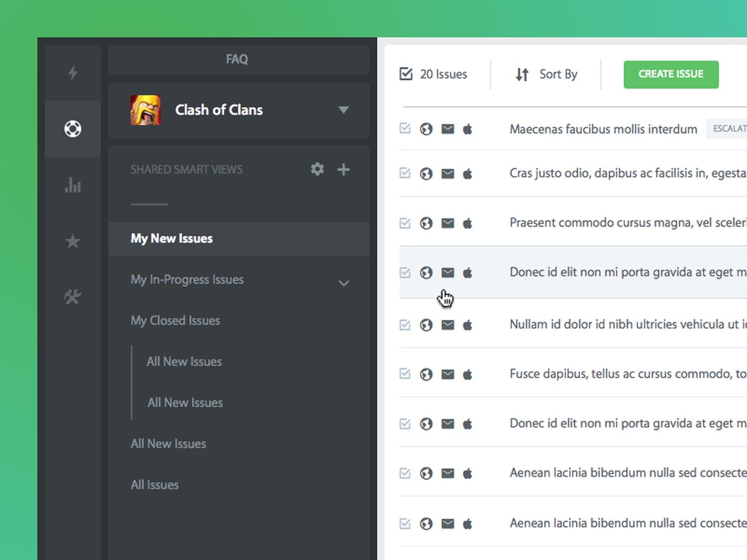
Task: Expand the My In-Progress Issues chevron
Action: (344, 283)
